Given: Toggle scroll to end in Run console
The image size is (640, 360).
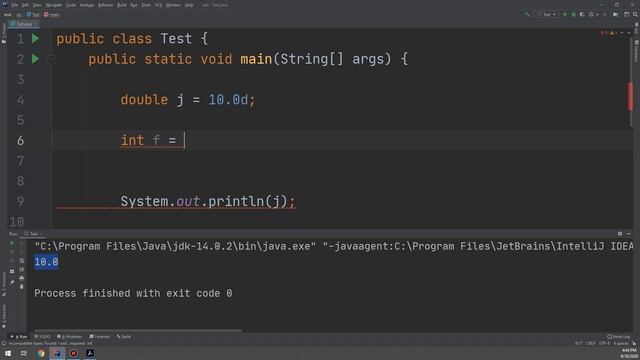Looking at the screenshot, I should click(x=22, y=269).
